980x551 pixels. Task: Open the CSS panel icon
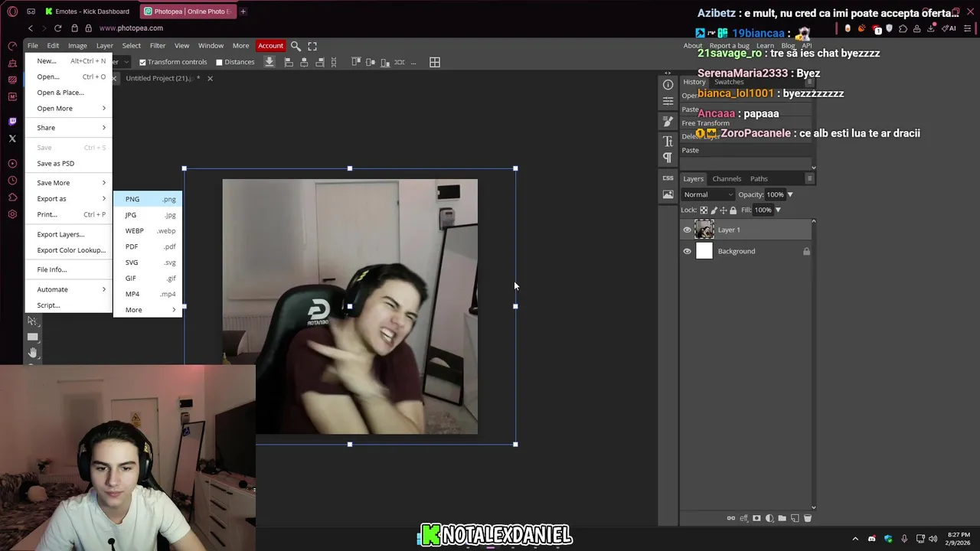(x=668, y=178)
